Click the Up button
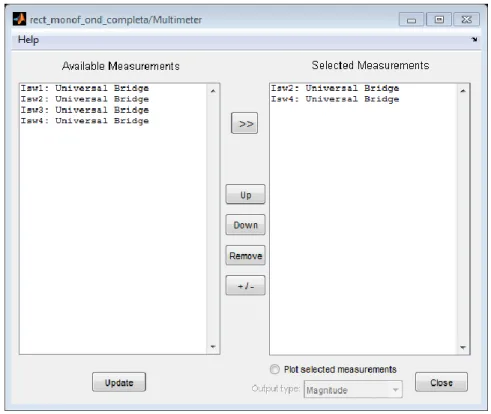The height and width of the screenshot is (414, 491). point(245,194)
